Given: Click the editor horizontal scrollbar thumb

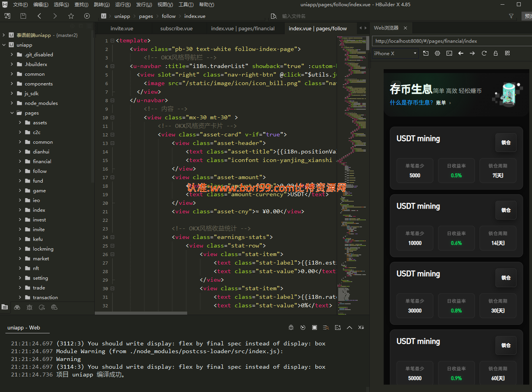Looking at the screenshot, I should [x=141, y=313].
